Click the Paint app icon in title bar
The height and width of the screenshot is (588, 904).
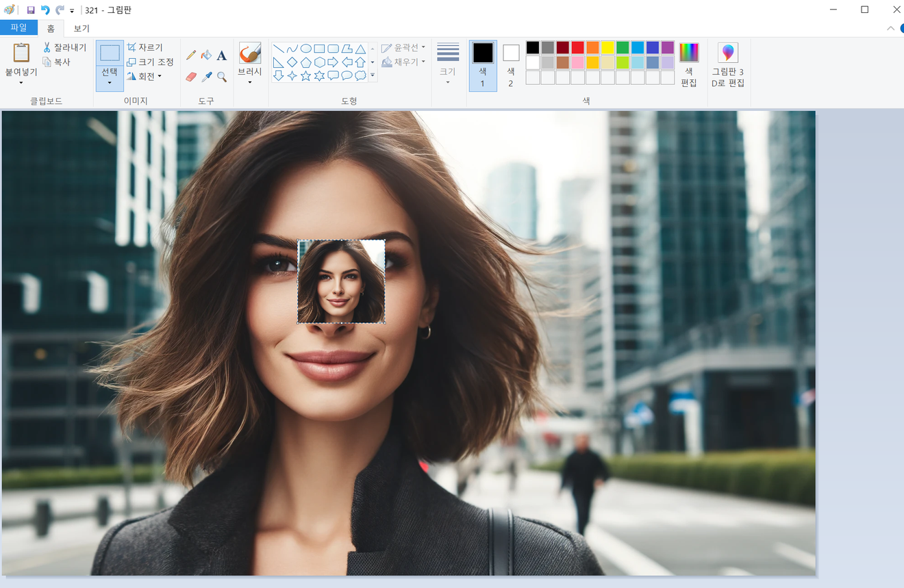click(10, 10)
